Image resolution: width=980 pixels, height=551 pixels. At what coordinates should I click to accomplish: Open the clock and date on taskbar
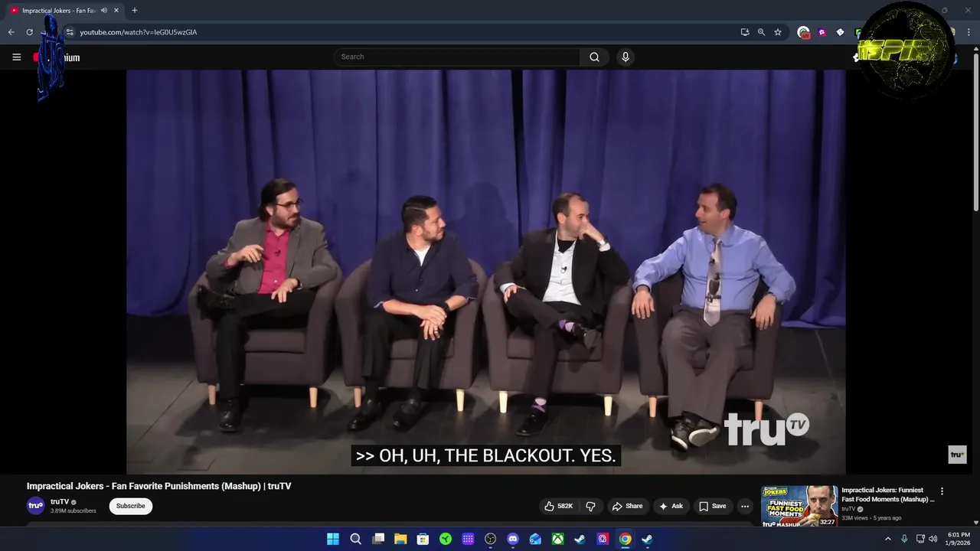pyautogui.click(x=959, y=539)
